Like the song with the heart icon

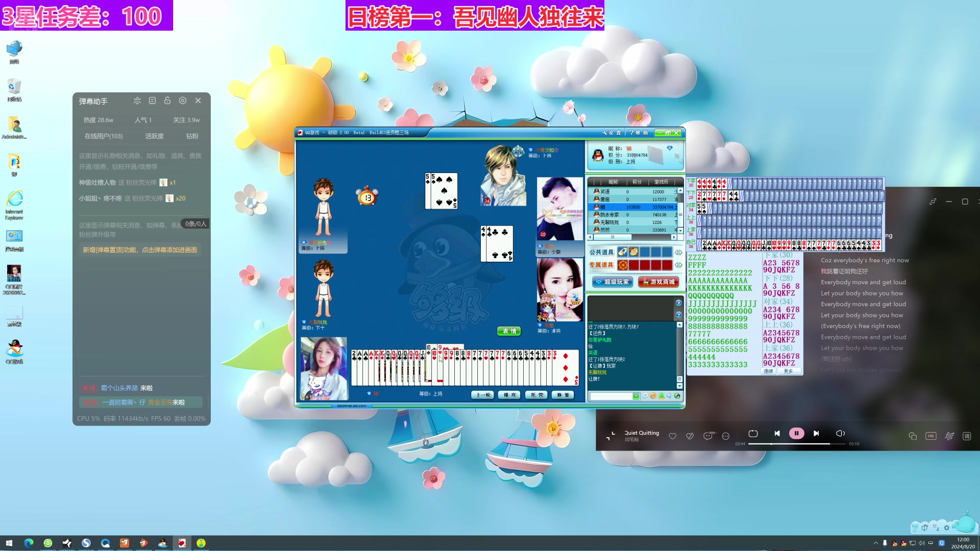pyautogui.click(x=673, y=436)
